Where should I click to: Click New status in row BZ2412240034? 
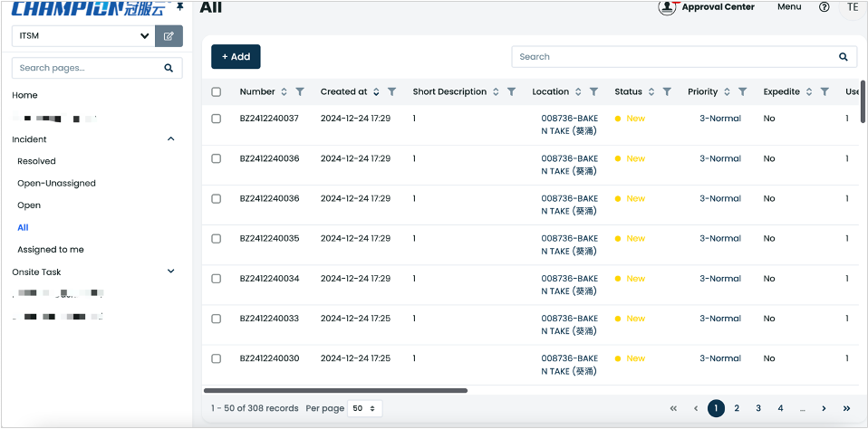(635, 279)
